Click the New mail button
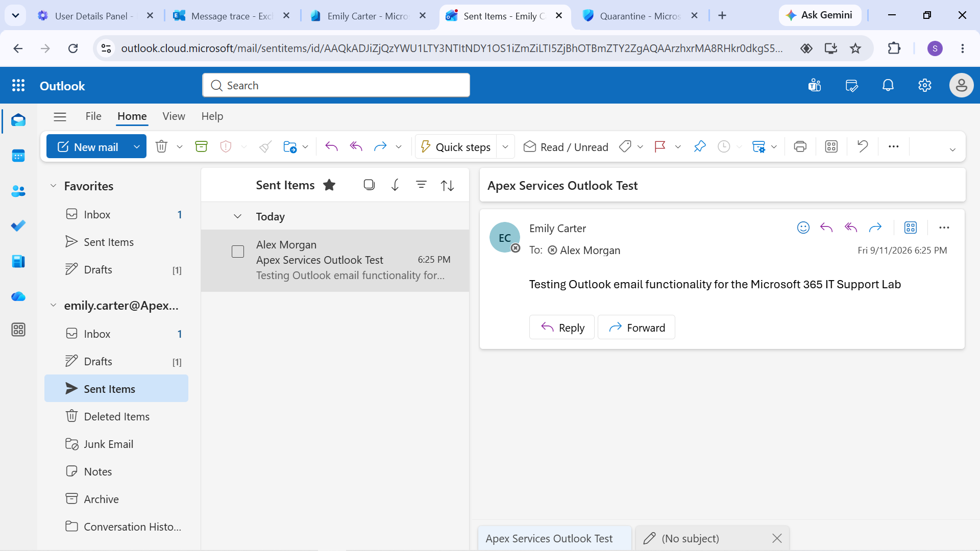Image resolution: width=980 pixels, height=551 pixels. [88, 147]
